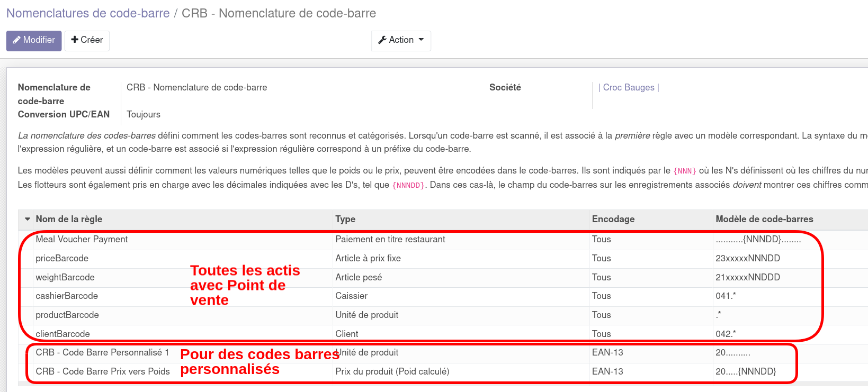Go back to Nomenclatures de code-barre breadcrumb
The height and width of the screenshot is (392, 868).
(88, 13)
